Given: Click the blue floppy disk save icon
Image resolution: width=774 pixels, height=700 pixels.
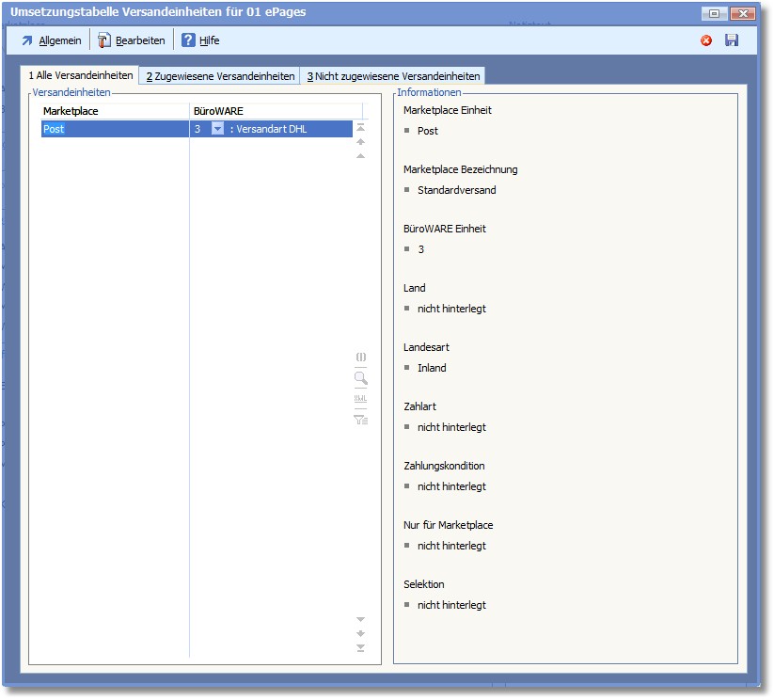Looking at the screenshot, I should pyautogui.click(x=732, y=40).
